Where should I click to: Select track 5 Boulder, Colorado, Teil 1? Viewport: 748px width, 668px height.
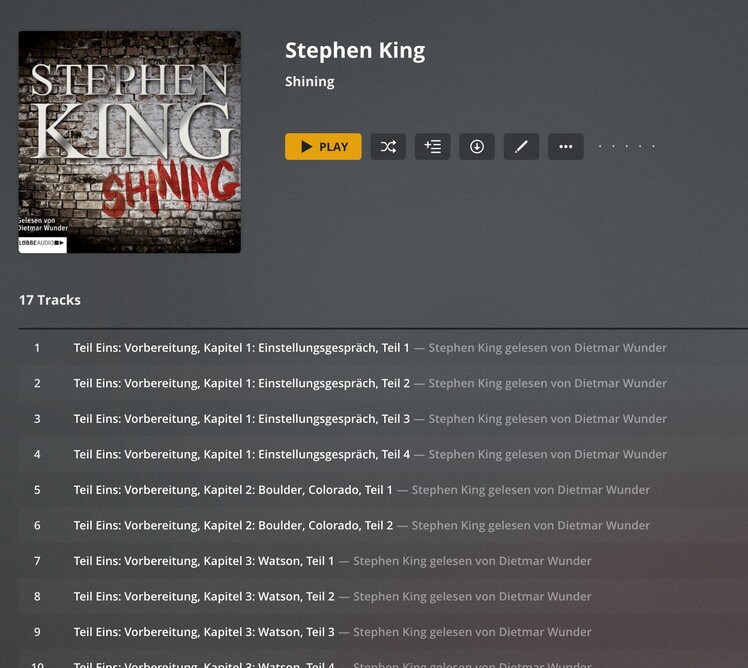[383, 490]
